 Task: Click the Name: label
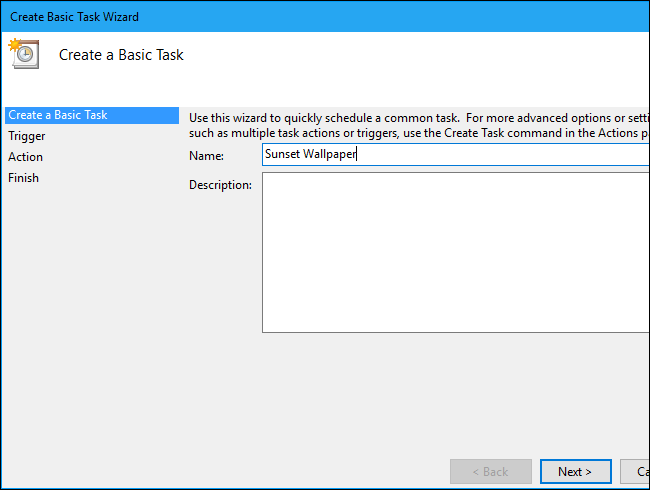point(207,156)
